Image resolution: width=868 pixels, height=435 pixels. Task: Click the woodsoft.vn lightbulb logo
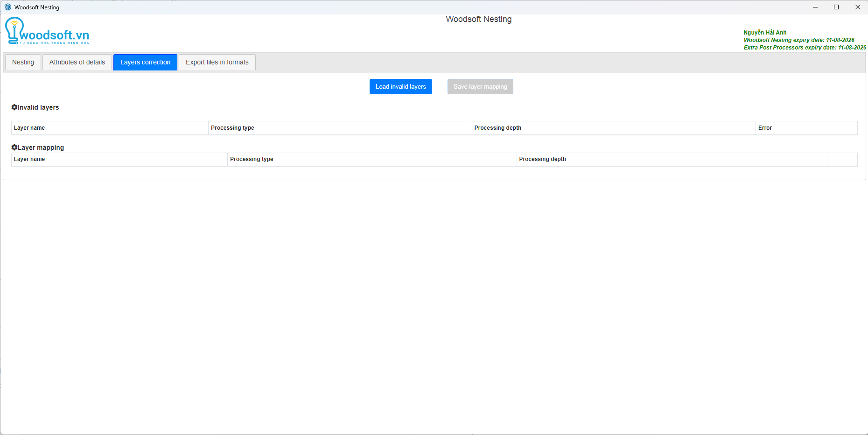pos(47,31)
